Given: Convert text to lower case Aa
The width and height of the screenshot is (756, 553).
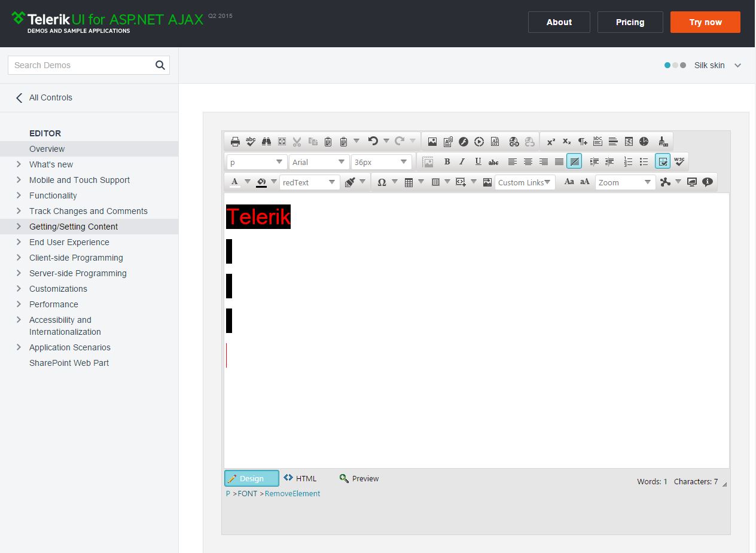Looking at the screenshot, I should coord(569,182).
